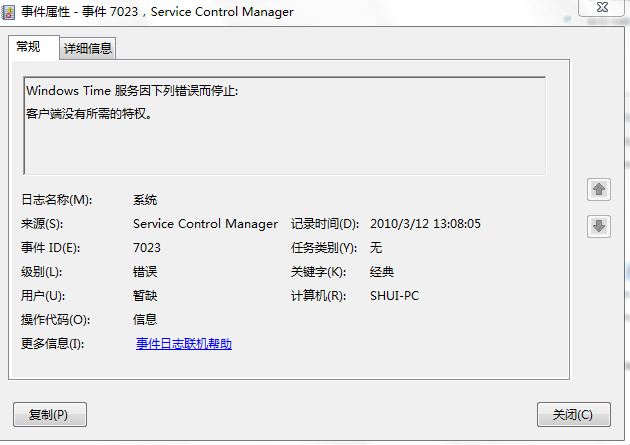Switch to the 详细信息 tab
630x445 pixels.
coord(88,49)
